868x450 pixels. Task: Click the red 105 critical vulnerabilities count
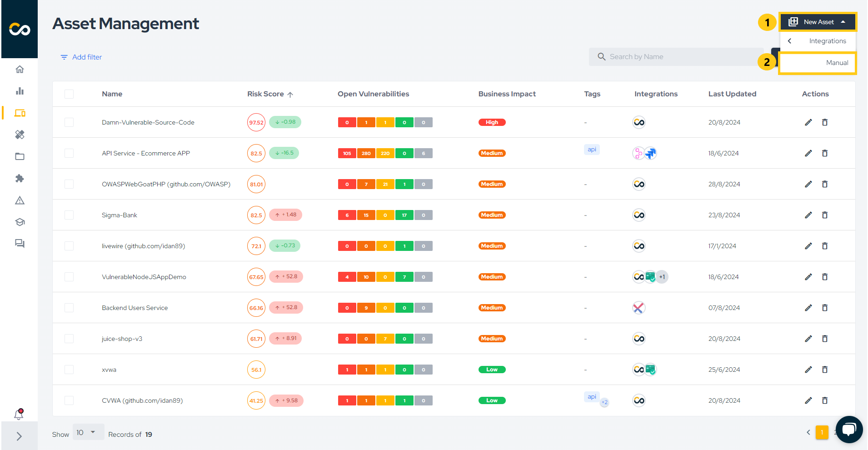tap(347, 153)
